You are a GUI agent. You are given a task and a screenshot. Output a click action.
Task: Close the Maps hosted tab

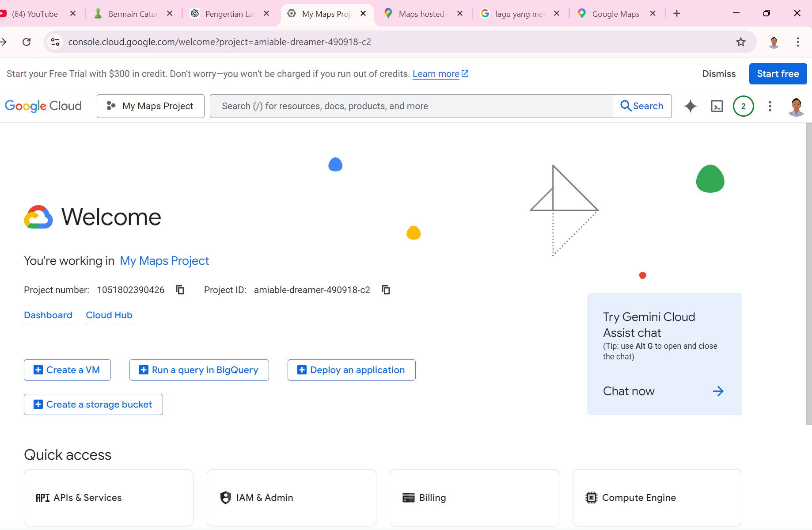tap(460, 14)
